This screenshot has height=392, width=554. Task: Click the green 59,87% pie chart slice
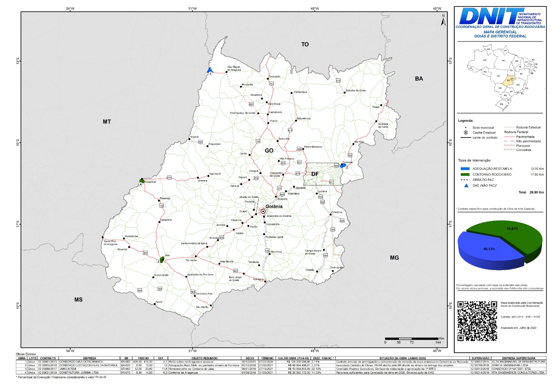tap(515, 236)
